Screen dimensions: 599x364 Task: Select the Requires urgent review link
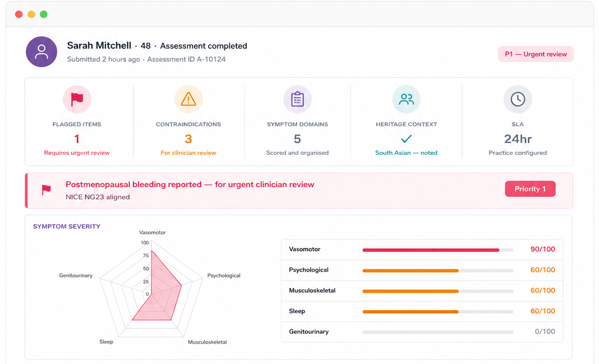77,152
